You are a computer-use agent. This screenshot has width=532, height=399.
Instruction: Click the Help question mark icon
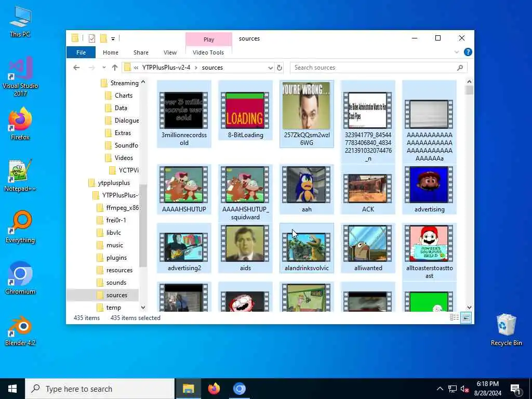point(468,52)
